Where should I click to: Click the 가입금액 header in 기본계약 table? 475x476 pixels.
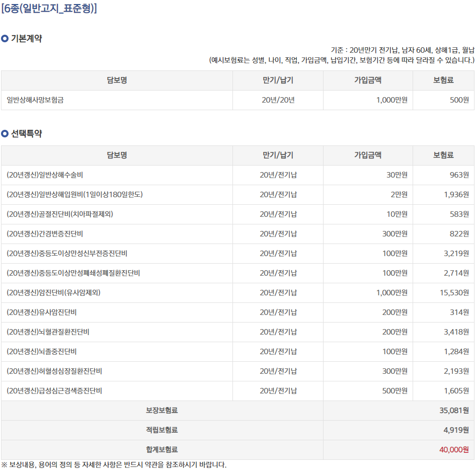(367, 80)
